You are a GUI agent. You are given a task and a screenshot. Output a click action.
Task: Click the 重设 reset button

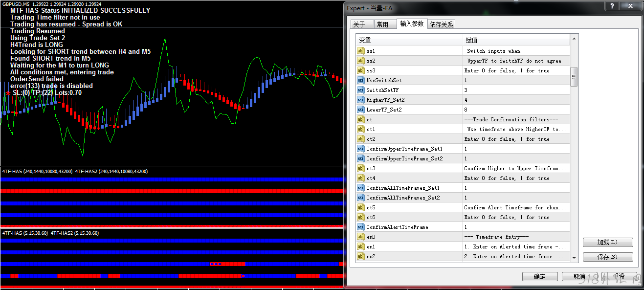619,277
